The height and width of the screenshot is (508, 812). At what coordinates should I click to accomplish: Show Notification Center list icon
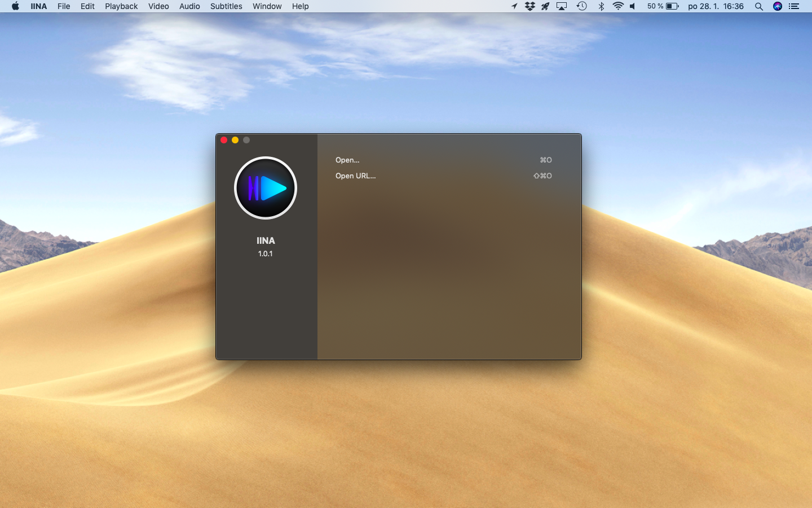[x=794, y=6]
